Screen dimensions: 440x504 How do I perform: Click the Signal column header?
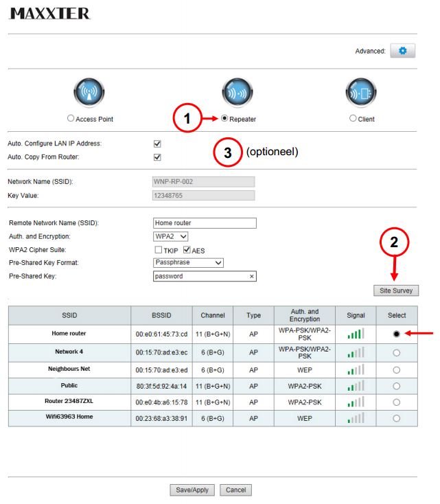click(x=356, y=315)
